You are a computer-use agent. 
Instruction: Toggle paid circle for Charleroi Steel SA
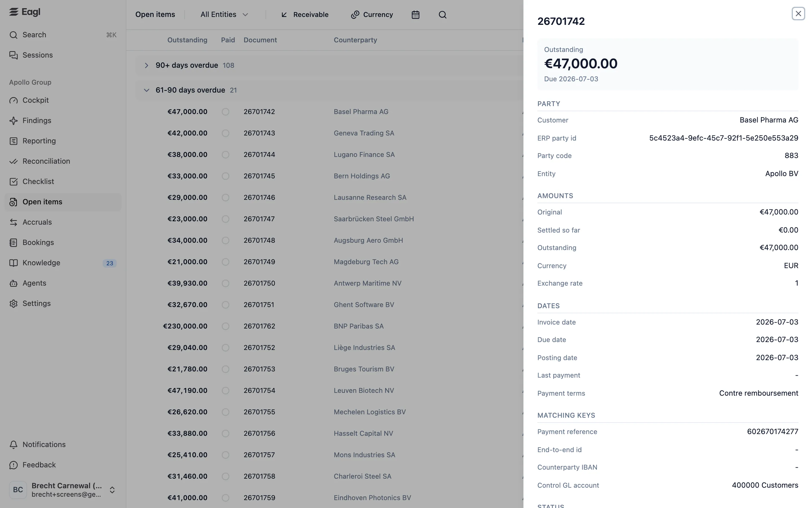(226, 476)
